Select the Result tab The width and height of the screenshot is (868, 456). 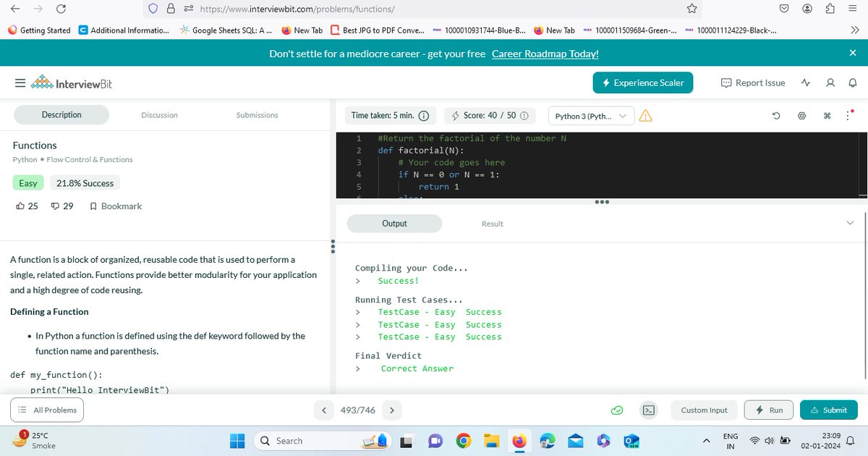coord(492,224)
